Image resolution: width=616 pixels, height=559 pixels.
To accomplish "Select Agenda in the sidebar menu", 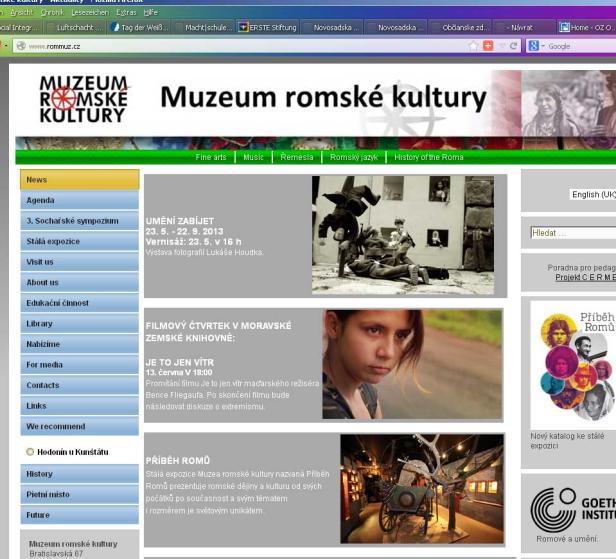I will (x=80, y=200).
